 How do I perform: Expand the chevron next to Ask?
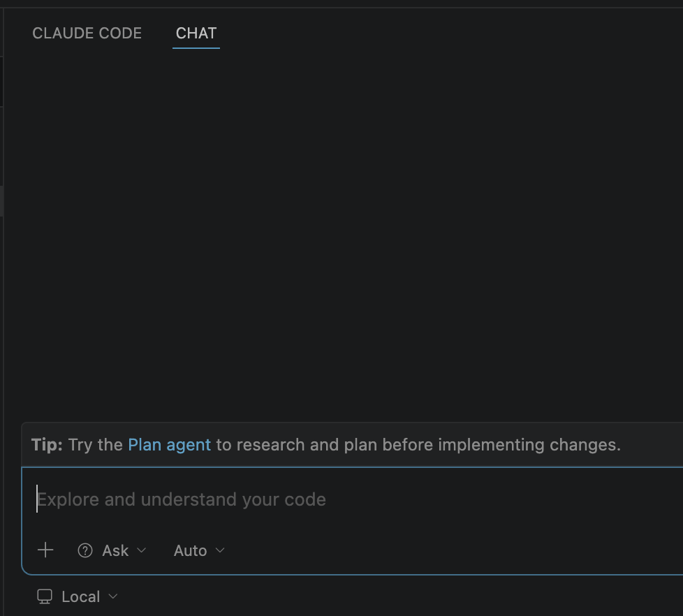pyautogui.click(x=141, y=550)
